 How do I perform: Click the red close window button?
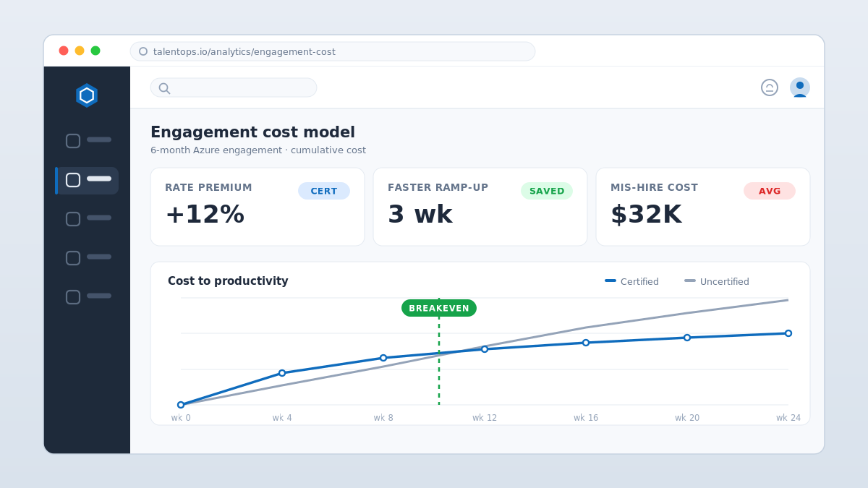tap(64, 51)
